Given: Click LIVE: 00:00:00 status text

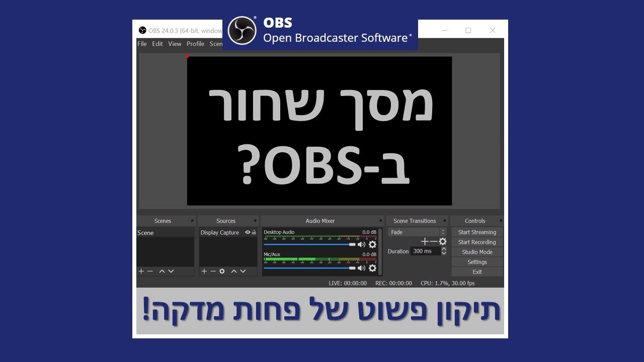Looking at the screenshot, I should [348, 283].
